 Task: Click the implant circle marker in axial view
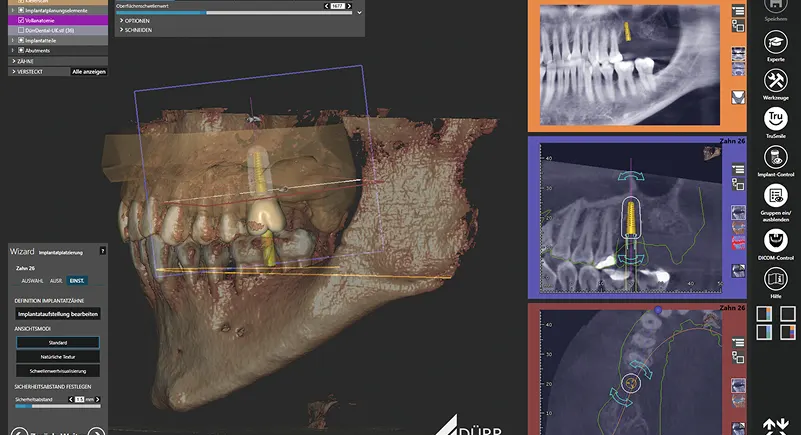point(631,383)
